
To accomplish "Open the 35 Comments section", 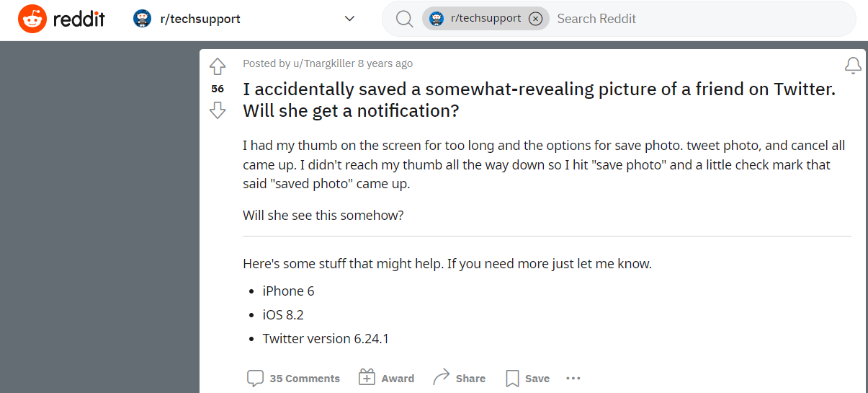I will point(293,378).
